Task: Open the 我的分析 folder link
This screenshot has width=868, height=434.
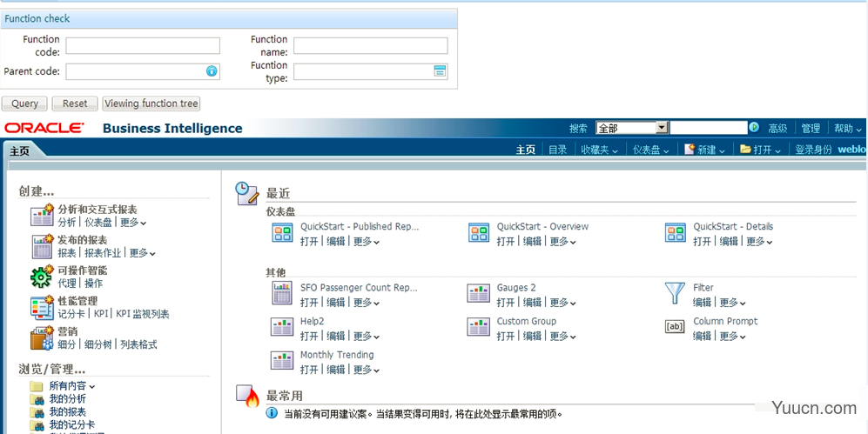Action: point(67,399)
